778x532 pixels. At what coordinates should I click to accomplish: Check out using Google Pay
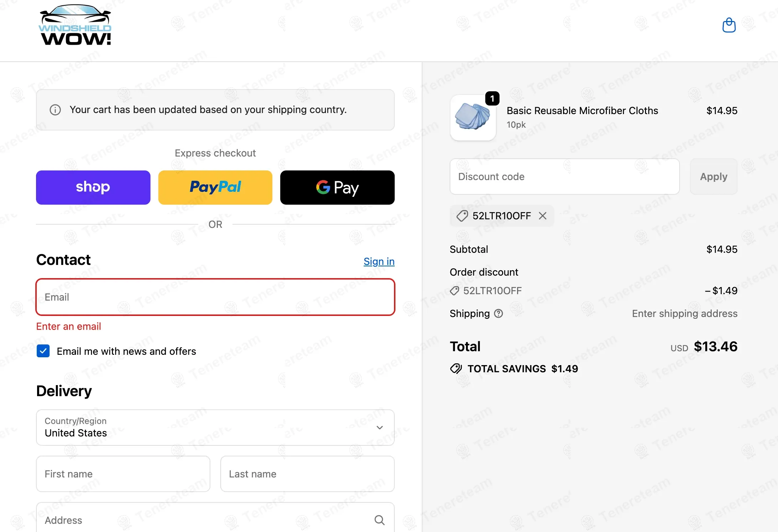tap(337, 188)
